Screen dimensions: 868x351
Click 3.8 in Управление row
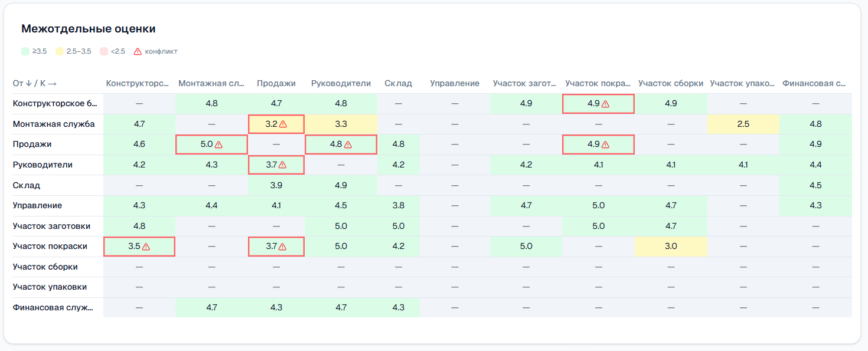click(x=398, y=206)
